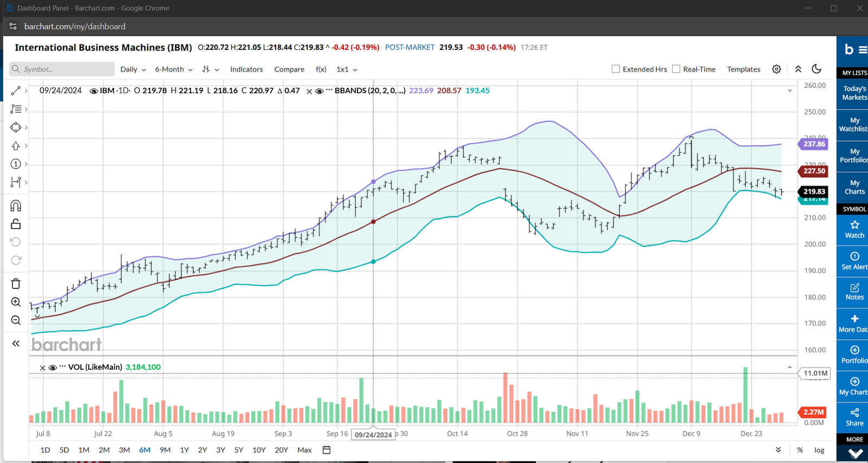Select the trend line drawing tool
Screen dimensions: 868x463
(16, 91)
